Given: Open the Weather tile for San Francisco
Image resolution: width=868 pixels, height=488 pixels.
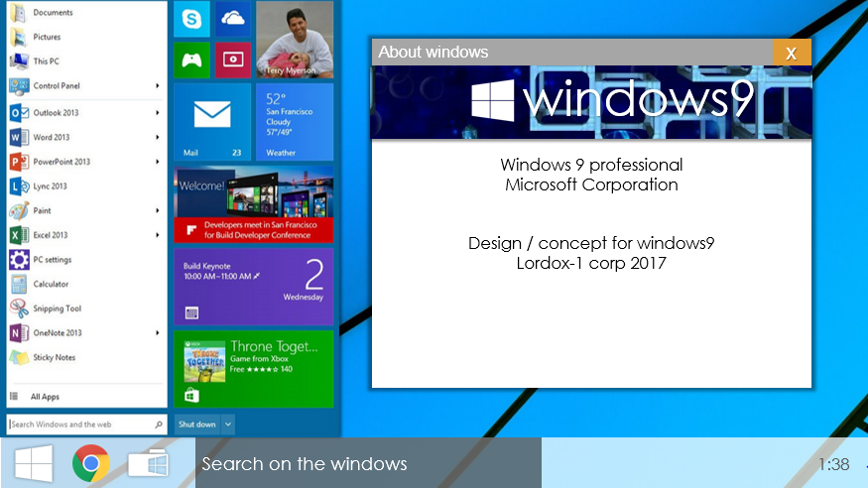Looking at the screenshot, I should pos(295,122).
